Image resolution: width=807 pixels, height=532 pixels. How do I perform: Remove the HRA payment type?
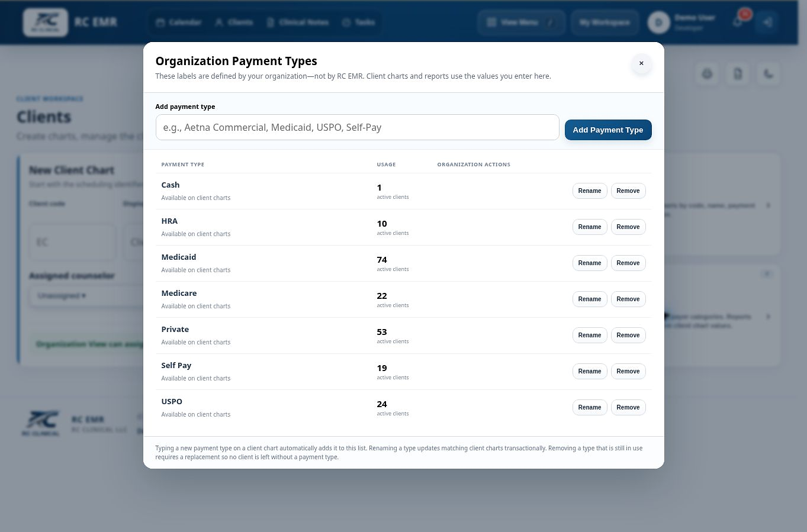tap(628, 227)
